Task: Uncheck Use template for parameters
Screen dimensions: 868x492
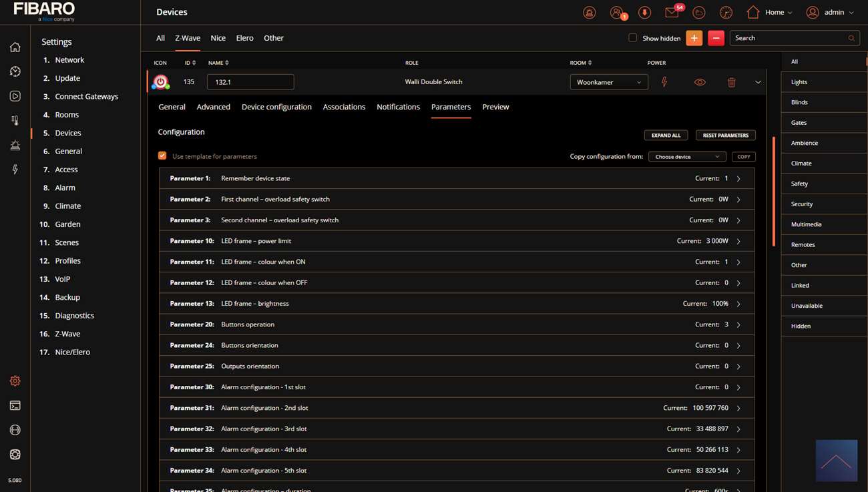Action: 162,156
